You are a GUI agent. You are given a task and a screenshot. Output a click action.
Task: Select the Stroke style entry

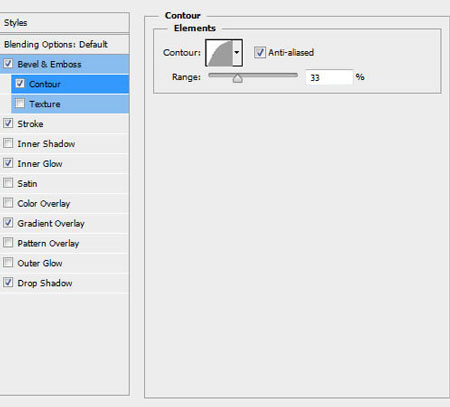click(x=64, y=124)
